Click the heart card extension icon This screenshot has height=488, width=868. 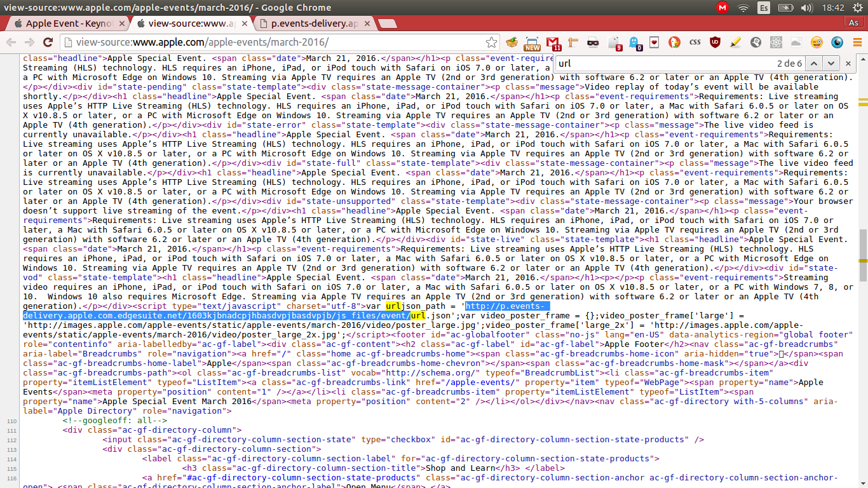pyautogui.click(x=654, y=43)
